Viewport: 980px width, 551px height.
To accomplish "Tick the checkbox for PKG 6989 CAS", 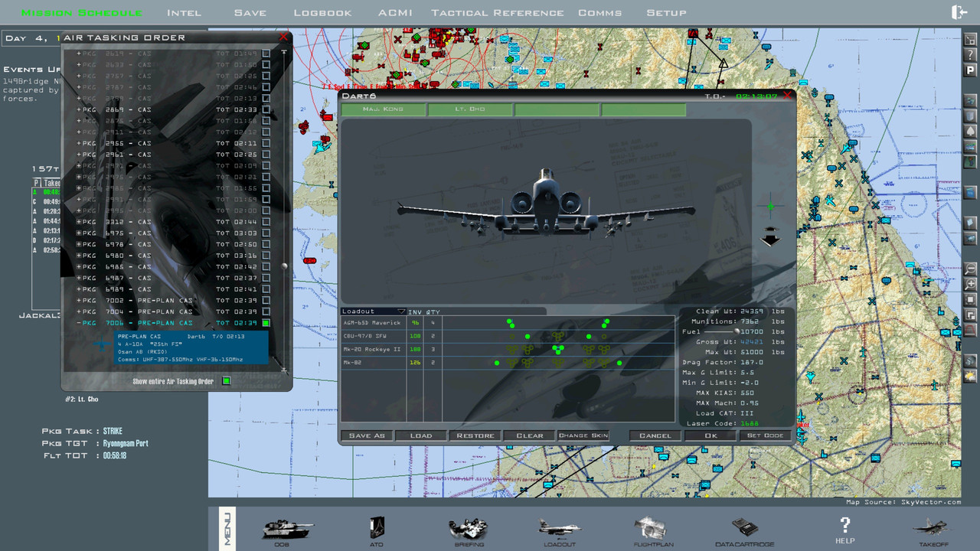I will click(266, 289).
